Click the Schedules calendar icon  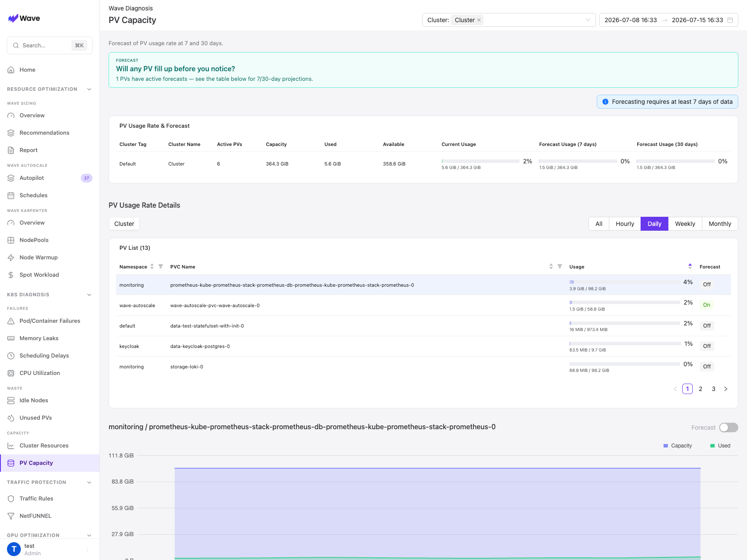[11, 196]
